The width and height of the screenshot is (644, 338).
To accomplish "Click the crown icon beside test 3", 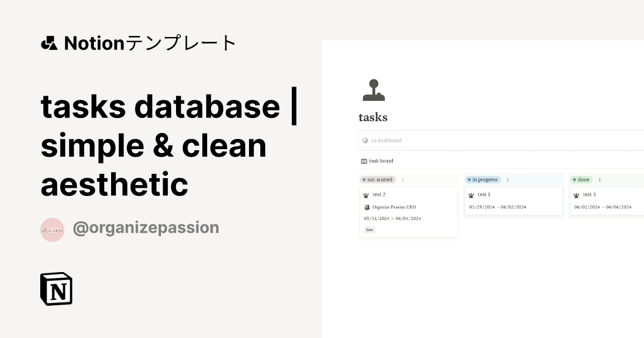I will pyautogui.click(x=577, y=195).
